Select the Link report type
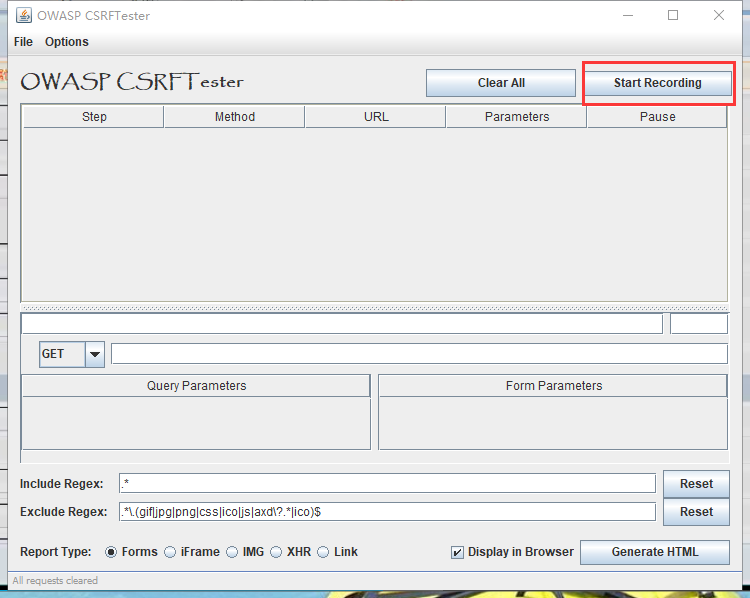The height and width of the screenshot is (598, 750). [323, 552]
